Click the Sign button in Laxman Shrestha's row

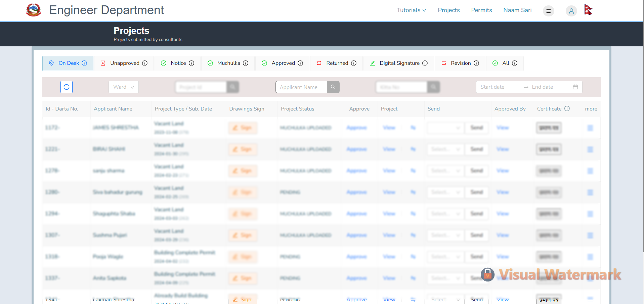(243, 299)
